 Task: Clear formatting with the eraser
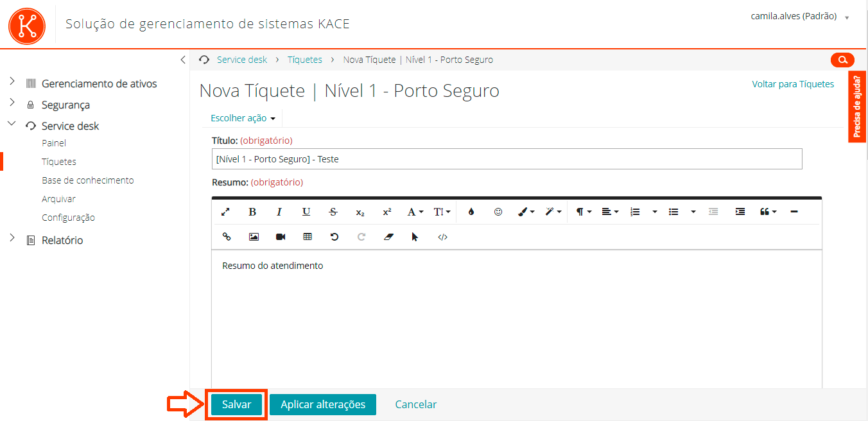pyautogui.click(x=388, y=237)
